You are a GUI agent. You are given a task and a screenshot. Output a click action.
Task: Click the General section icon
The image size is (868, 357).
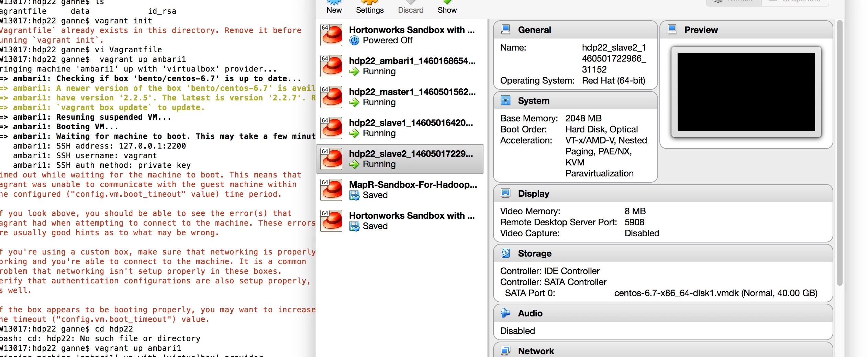(505, 30)
